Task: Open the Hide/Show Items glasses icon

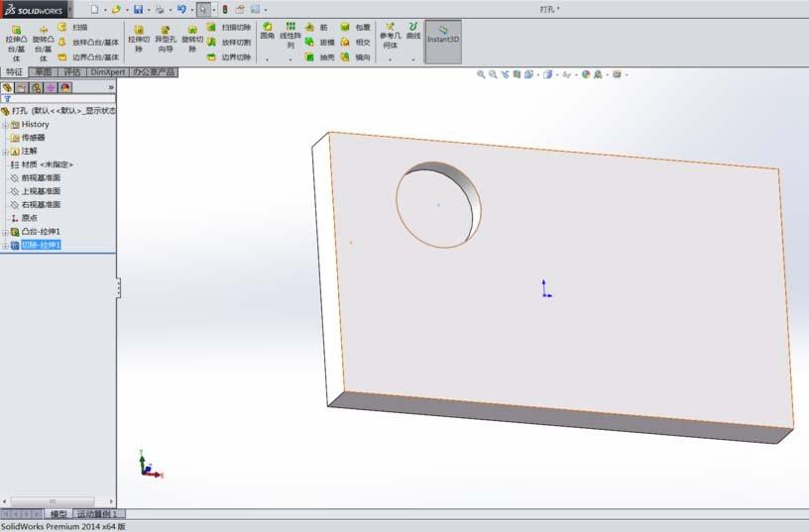Action: 566,74
